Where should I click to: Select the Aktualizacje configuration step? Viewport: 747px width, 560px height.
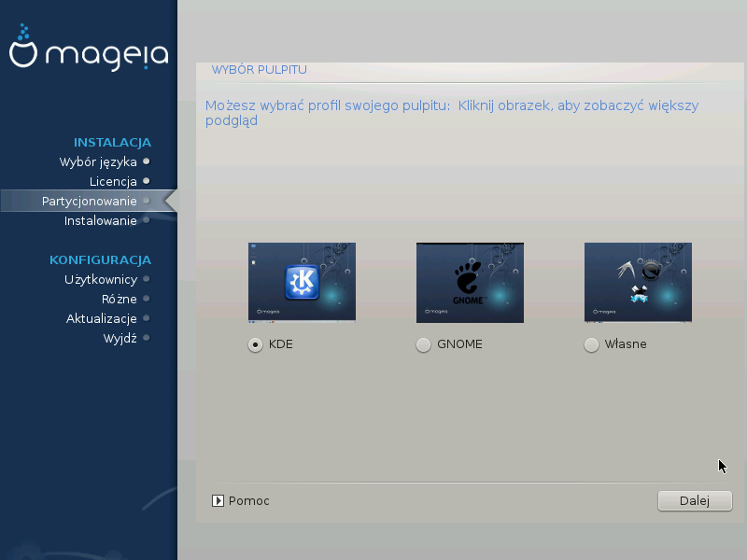coord(102,318)
